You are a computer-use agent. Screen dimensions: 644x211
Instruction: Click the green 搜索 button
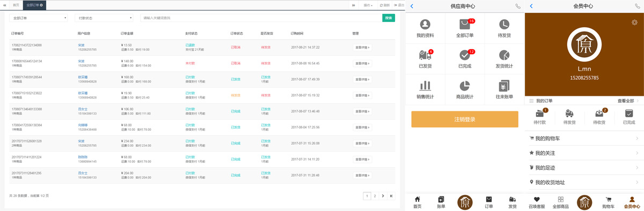(389, 18)
